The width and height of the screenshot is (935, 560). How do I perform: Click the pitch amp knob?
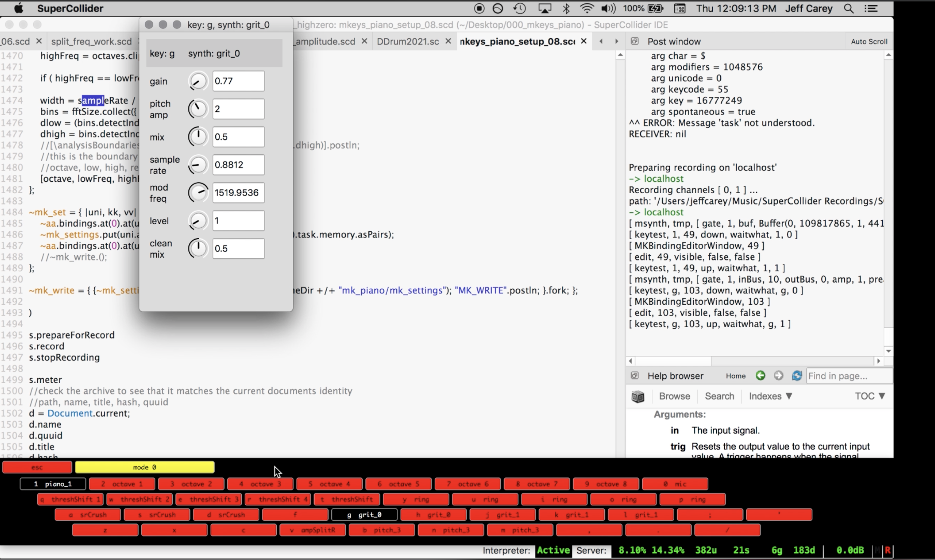[x=198, y=109]
